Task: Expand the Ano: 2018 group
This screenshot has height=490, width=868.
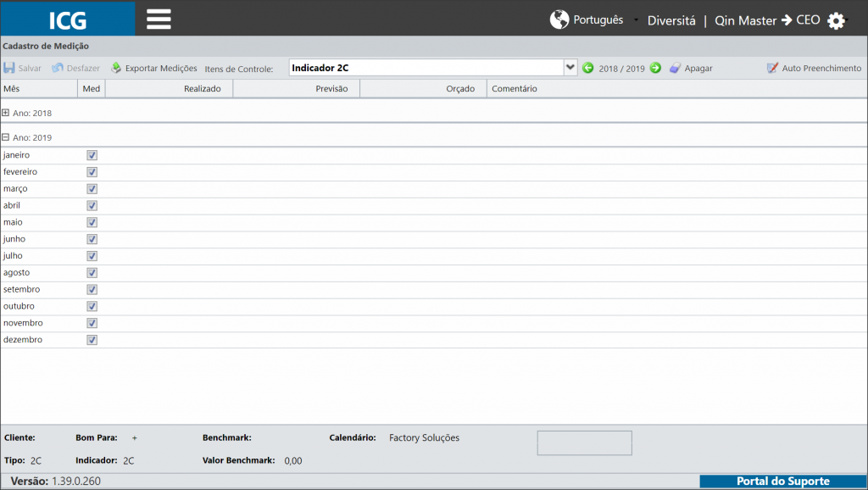Action: point(6,113)
